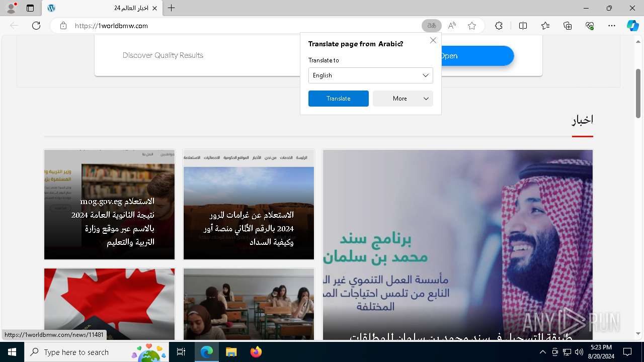Image resolution: width=644 pixels, height=362 pixels.
Task: Open the Canada flag article thumbnail
Action: [109, 304]
